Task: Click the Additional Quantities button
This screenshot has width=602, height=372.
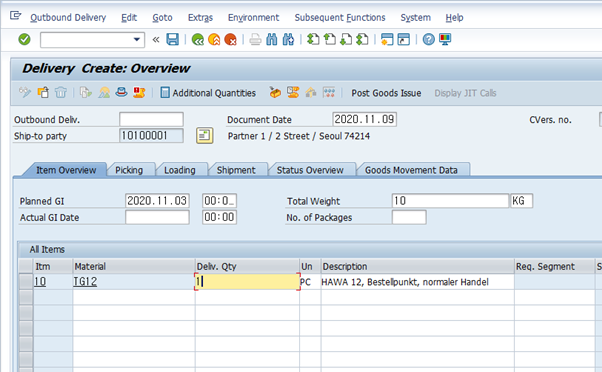Action: [x=208, y=93]
